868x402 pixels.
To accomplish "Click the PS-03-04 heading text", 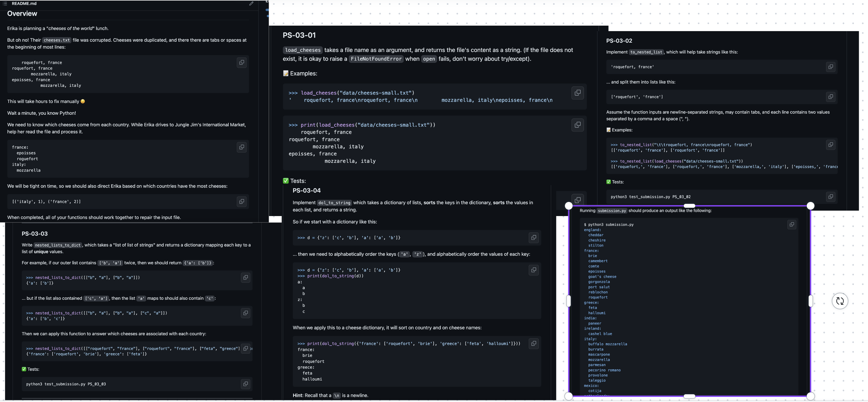I will pos(306,190).
